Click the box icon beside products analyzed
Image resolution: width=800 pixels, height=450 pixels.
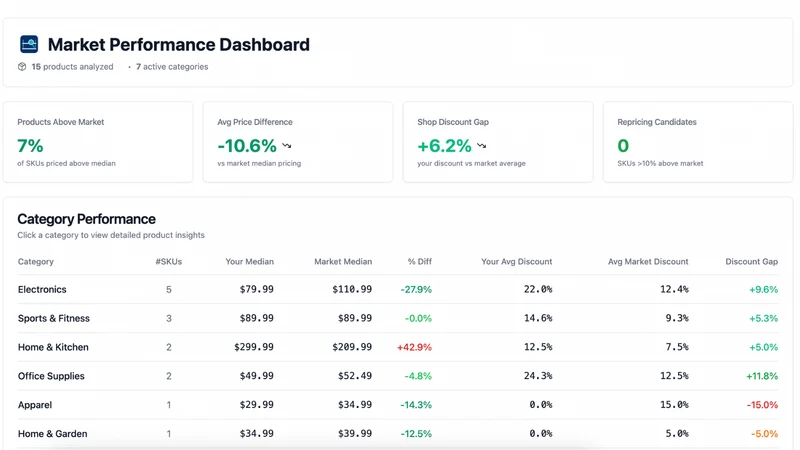pyautogui.click(x=22, y=67)
